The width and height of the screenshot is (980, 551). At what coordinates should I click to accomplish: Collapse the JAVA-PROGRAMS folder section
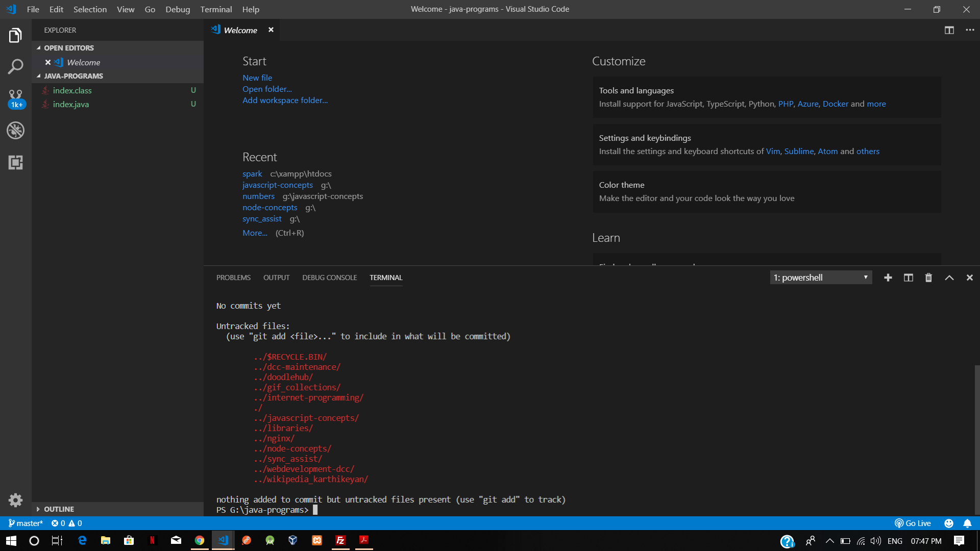(73, 76)
